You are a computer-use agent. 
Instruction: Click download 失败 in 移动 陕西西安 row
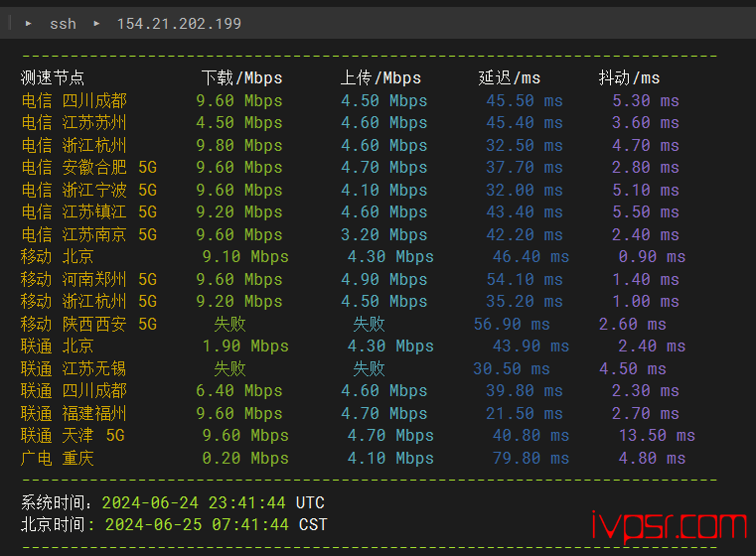coord(229,324)
